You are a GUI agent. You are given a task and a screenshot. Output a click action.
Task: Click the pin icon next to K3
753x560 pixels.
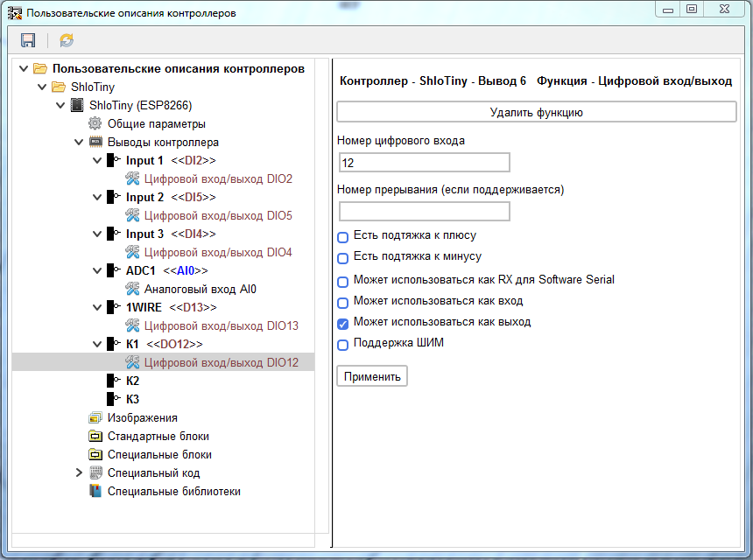click(114, 399)
